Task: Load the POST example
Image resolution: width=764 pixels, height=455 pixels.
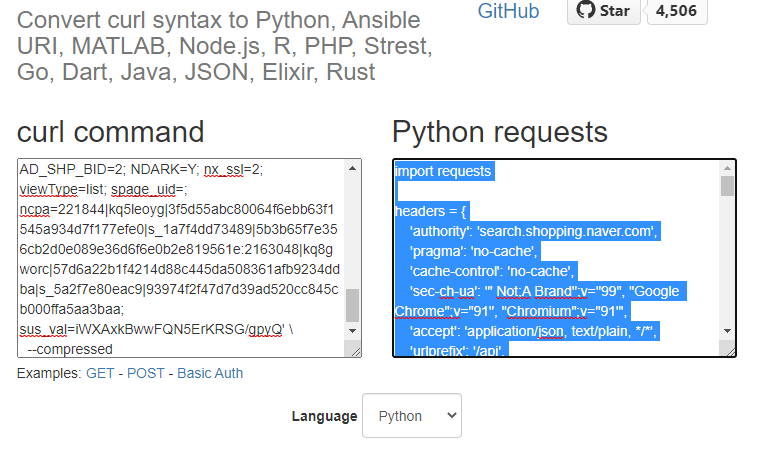Action: pyautogui.click(x=146, y=373)
